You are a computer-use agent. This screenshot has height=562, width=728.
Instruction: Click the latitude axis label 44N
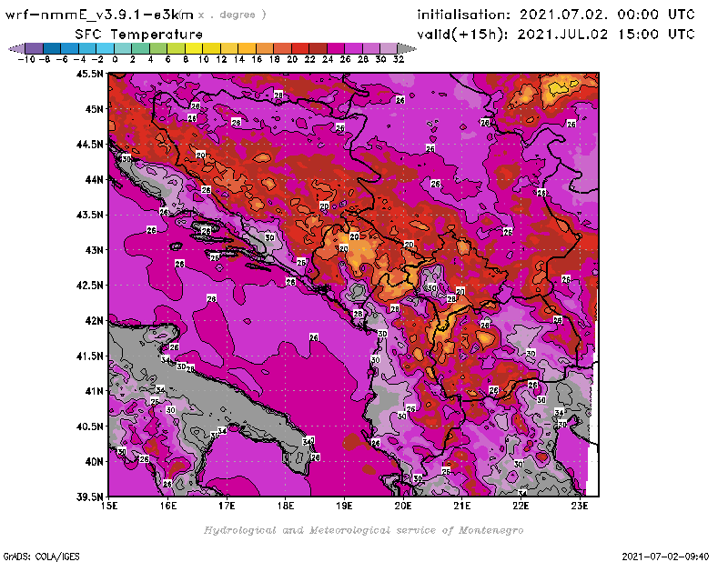(94, 179)
